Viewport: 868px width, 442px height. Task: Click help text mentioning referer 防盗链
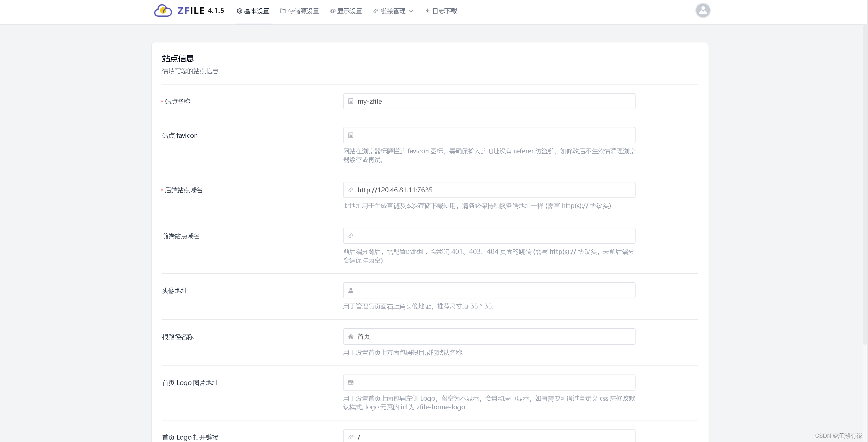tap(489, 155)
